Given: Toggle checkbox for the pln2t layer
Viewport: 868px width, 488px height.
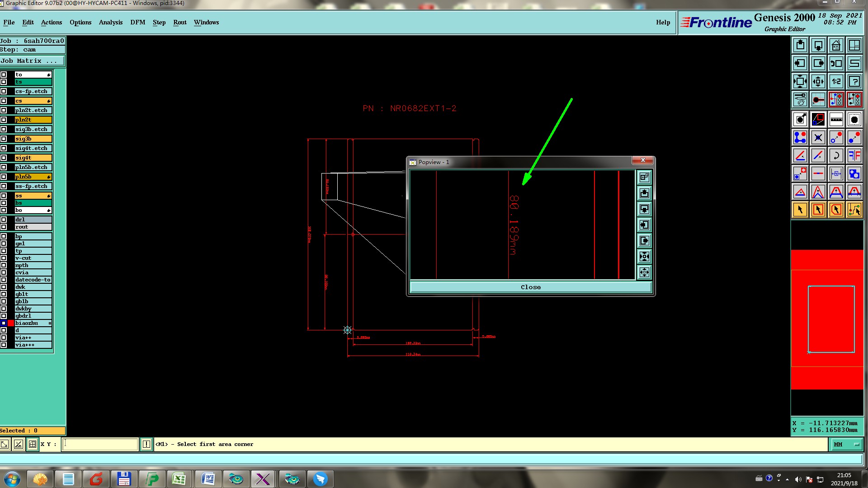Looking at the screenshot, I should pyautogui.click(x=4, y=120).
